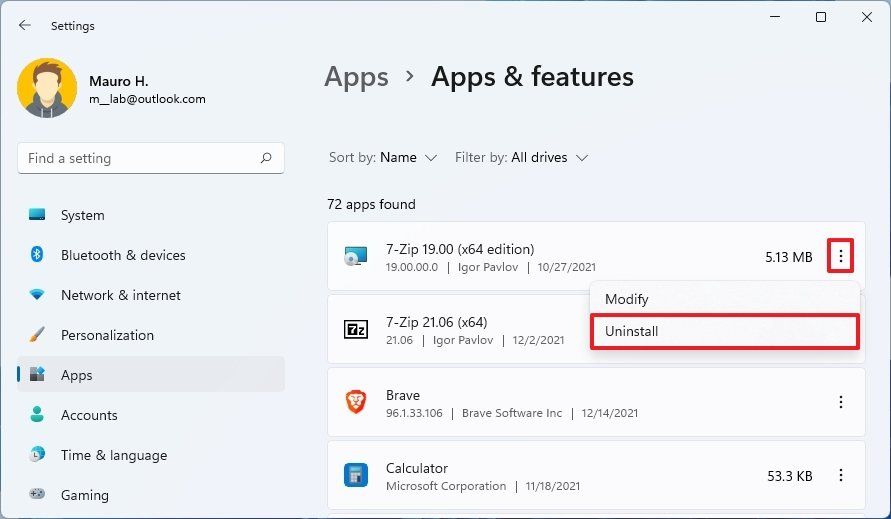The width and height of the screenshot is (891, 519).
Task: Open the Personalization settings page
Action: (x=107, y=335)
